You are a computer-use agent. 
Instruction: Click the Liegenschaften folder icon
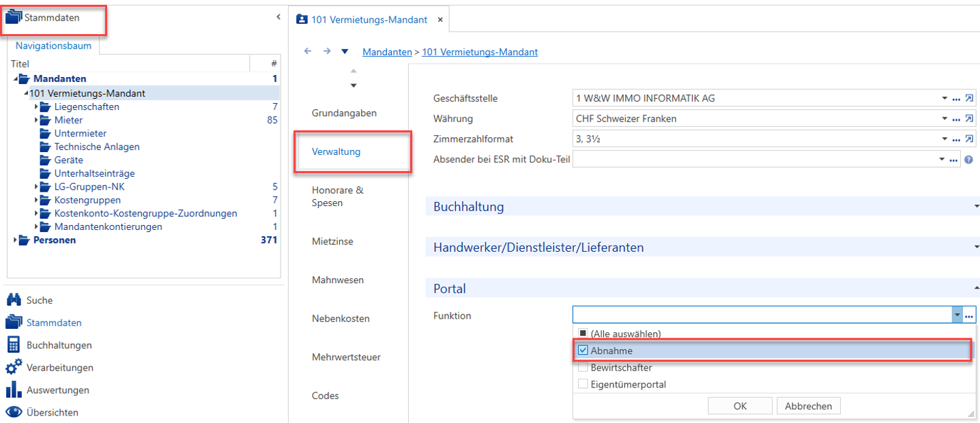(x=45, y=106)
